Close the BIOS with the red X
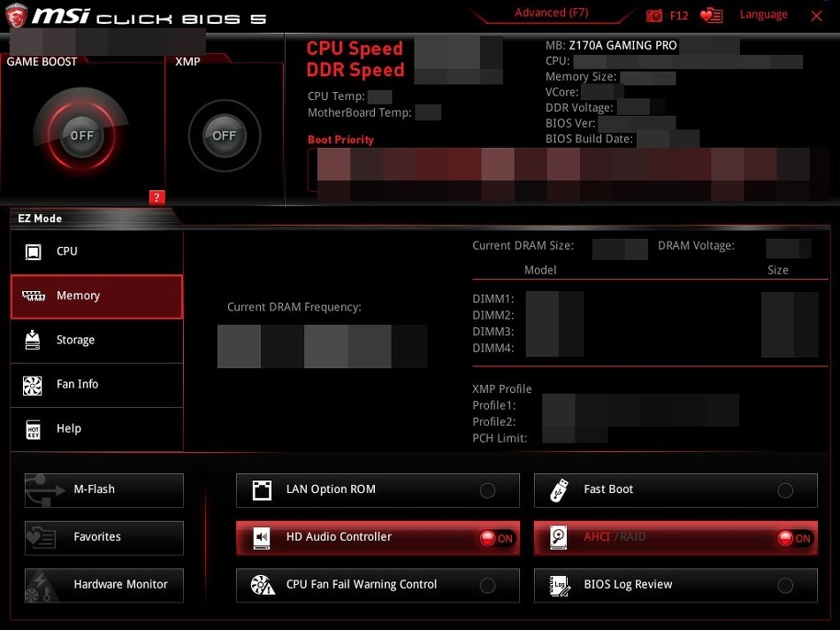Screen dimensions: 840x630 (816, 16)
